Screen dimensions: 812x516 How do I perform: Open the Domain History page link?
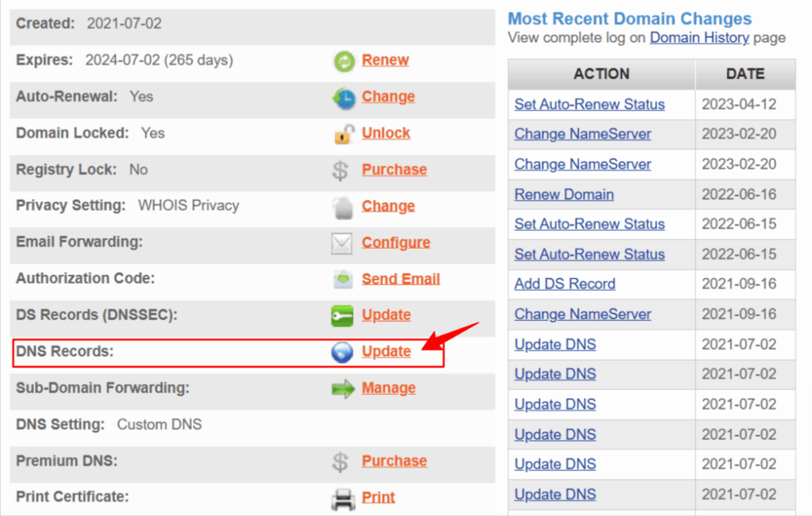tap(699, 37)
